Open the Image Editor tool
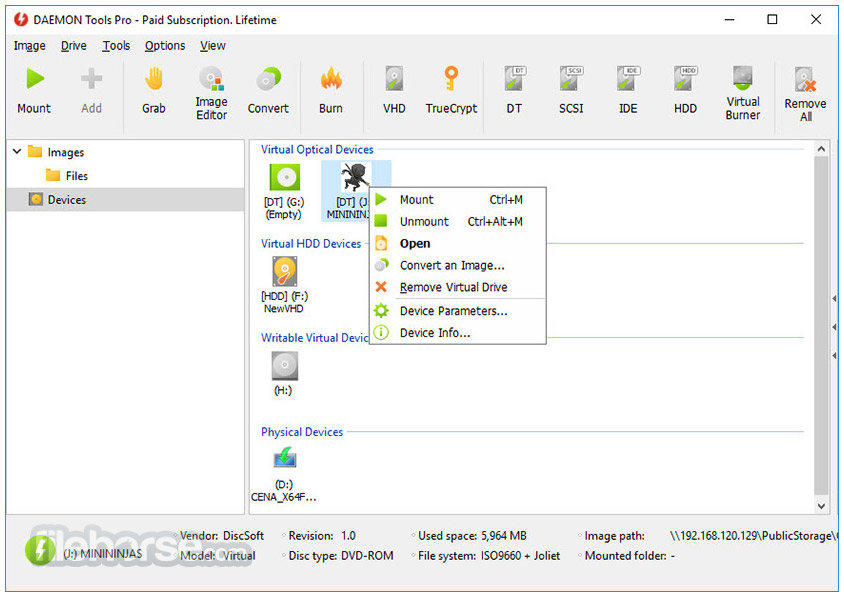844x597 pixels. click(x=211, y=79)
